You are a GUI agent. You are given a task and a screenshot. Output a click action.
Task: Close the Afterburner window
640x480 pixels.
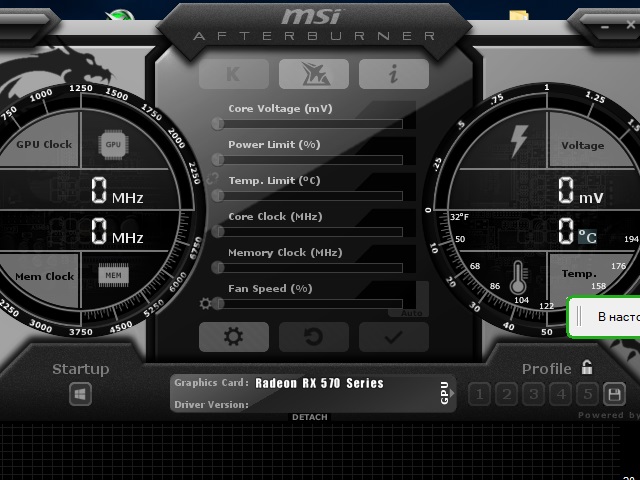pos(631,24)
